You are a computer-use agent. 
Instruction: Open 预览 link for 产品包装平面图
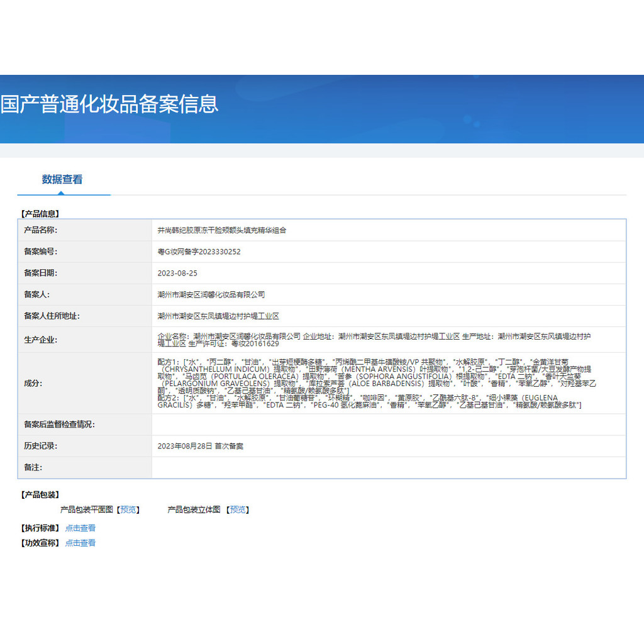click(129, 509)
